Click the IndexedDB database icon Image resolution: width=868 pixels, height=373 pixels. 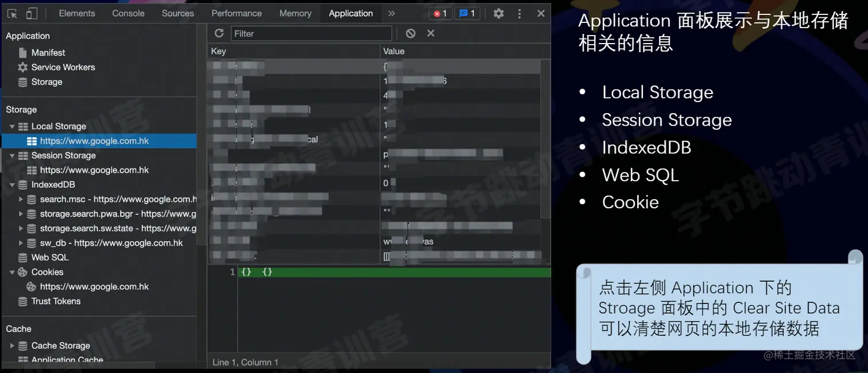tap(23, 185)
